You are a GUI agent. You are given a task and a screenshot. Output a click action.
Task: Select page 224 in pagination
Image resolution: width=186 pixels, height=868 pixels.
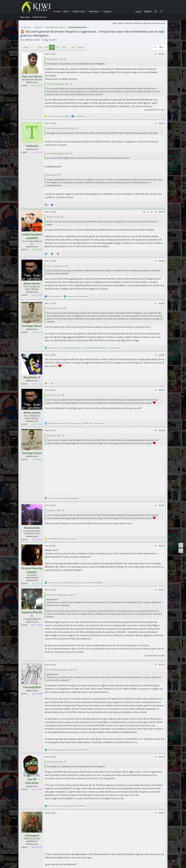[x=40, y=47]
